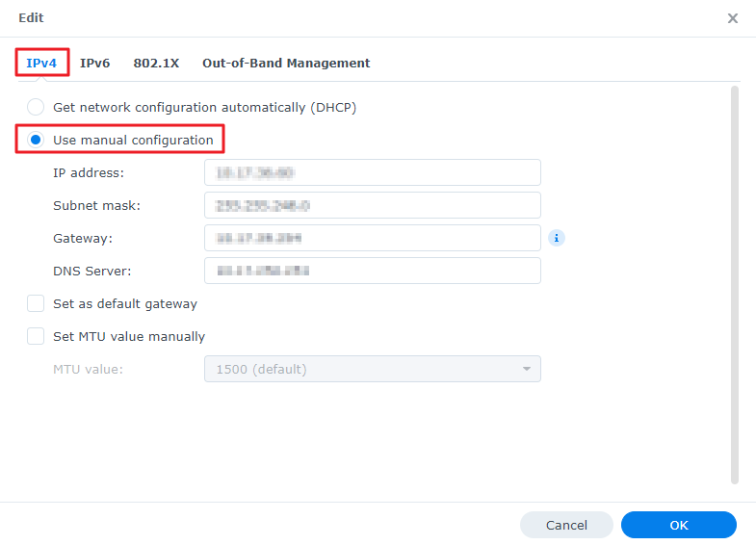Select the IPv4 tab
The height and width of the screenshot is (545, 756).
[x=41, y=64]
